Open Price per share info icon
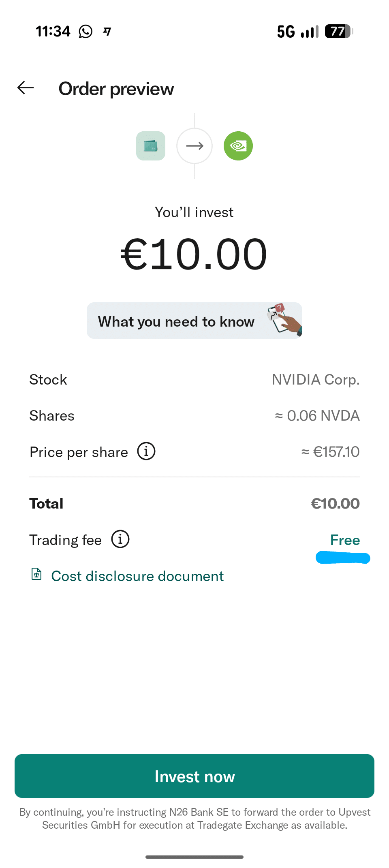389x868 pixels. (146, 451)
